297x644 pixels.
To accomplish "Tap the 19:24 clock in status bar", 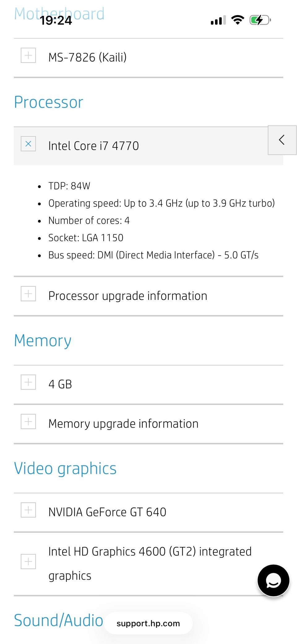I will click(56, 20).
